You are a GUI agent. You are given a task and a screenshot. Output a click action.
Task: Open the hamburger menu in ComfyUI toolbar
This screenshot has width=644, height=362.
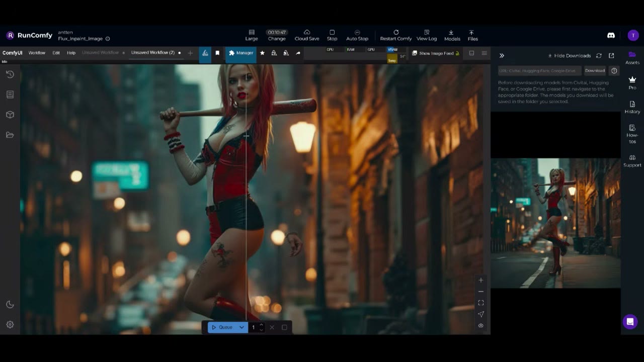[484, 53]
